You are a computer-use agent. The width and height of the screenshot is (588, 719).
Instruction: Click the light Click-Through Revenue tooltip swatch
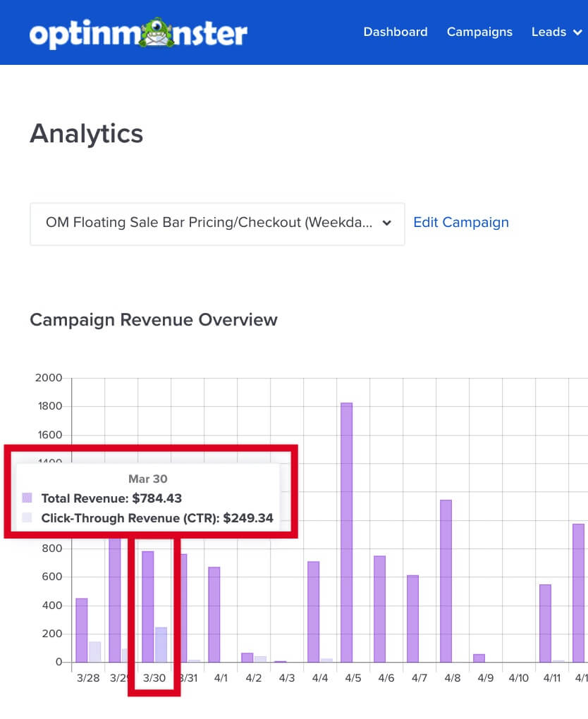pos(27,517)
